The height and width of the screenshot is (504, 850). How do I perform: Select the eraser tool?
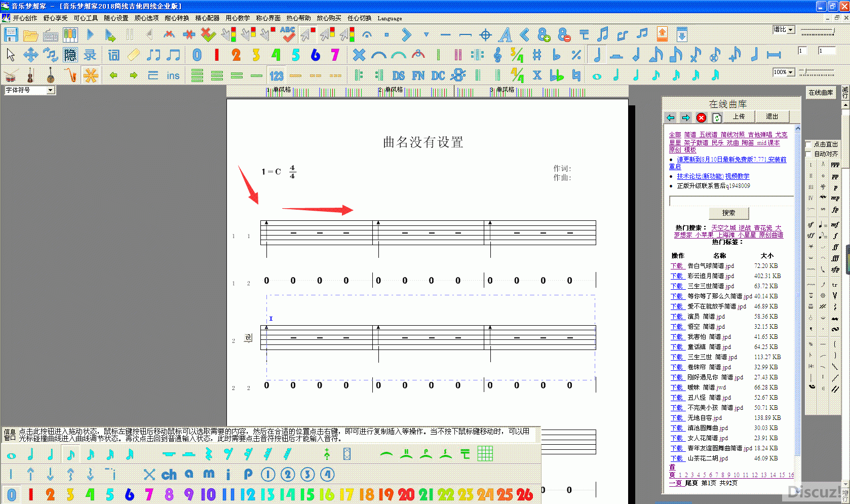tap(134, 54)
